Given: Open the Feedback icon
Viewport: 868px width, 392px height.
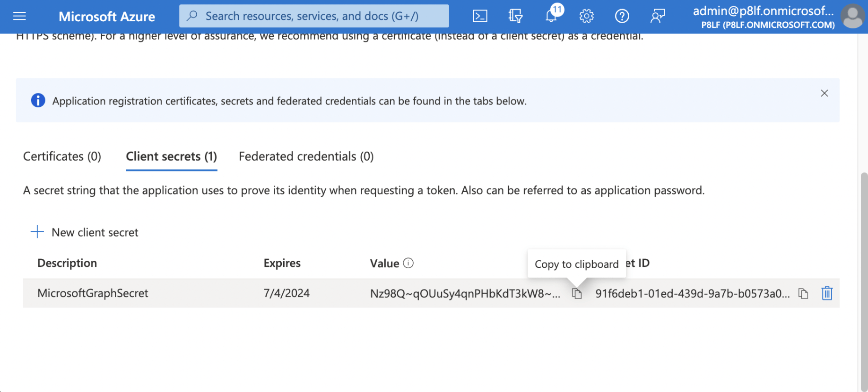Looking at the screenshot, I should point(657,17).
